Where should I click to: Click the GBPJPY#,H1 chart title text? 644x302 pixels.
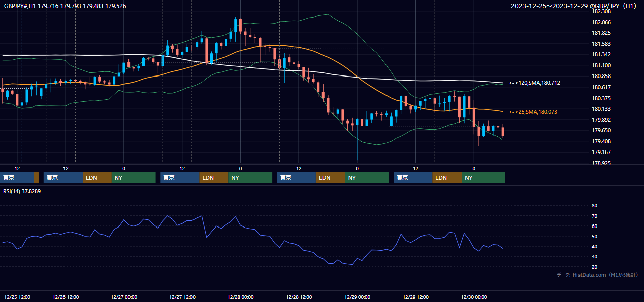tap(65, 6)
